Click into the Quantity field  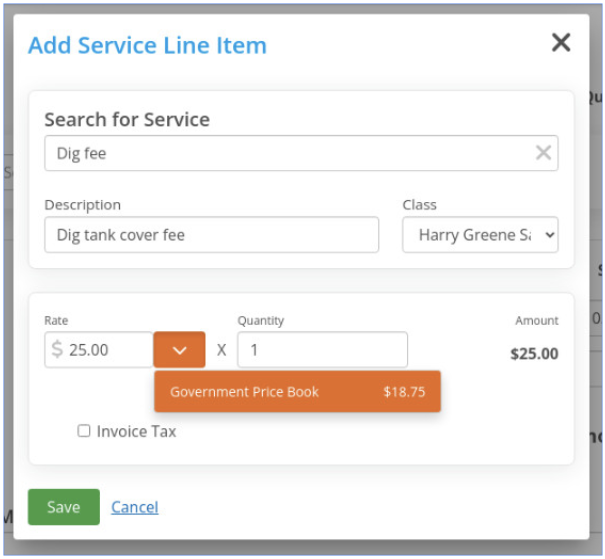pos(323,350)
